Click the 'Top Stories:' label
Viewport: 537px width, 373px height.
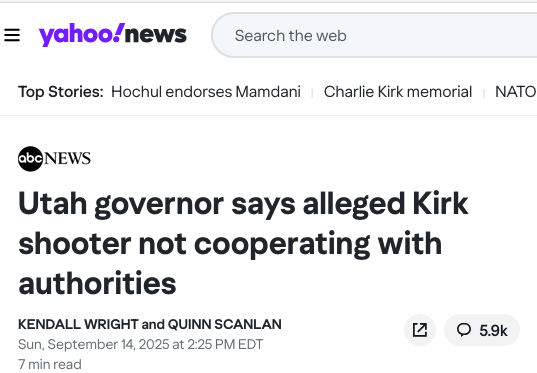pyautogui.click(x=61, y=92)
